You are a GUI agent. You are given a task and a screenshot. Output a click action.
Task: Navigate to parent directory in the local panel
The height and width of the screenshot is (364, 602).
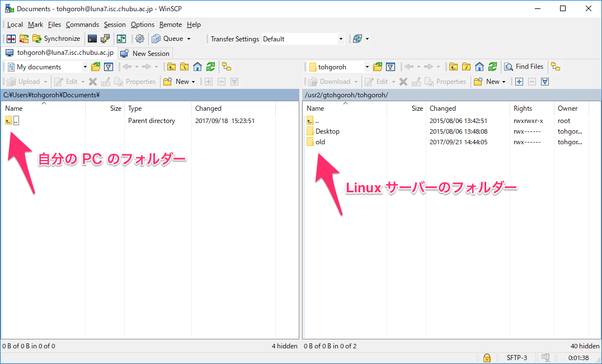tap(171, 67)
